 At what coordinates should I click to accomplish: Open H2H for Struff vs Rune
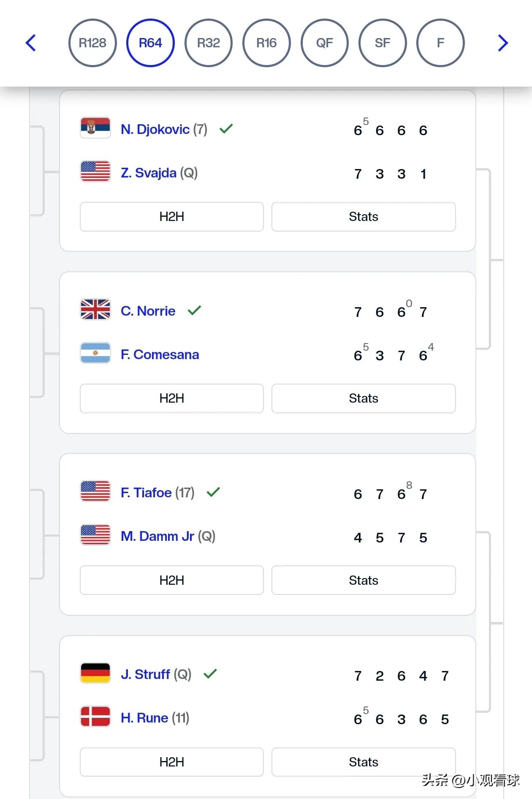[x=172, y=762]
